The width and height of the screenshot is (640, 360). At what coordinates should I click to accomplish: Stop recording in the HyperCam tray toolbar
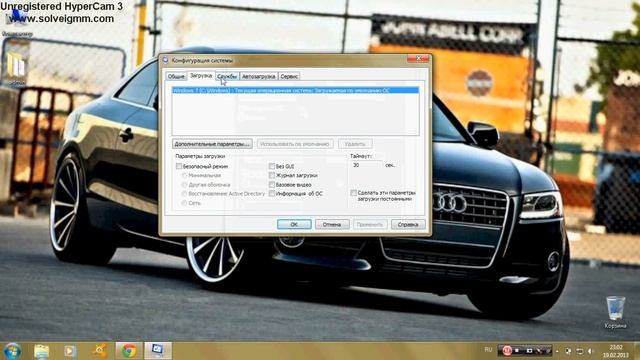click(x=517, y=351)
